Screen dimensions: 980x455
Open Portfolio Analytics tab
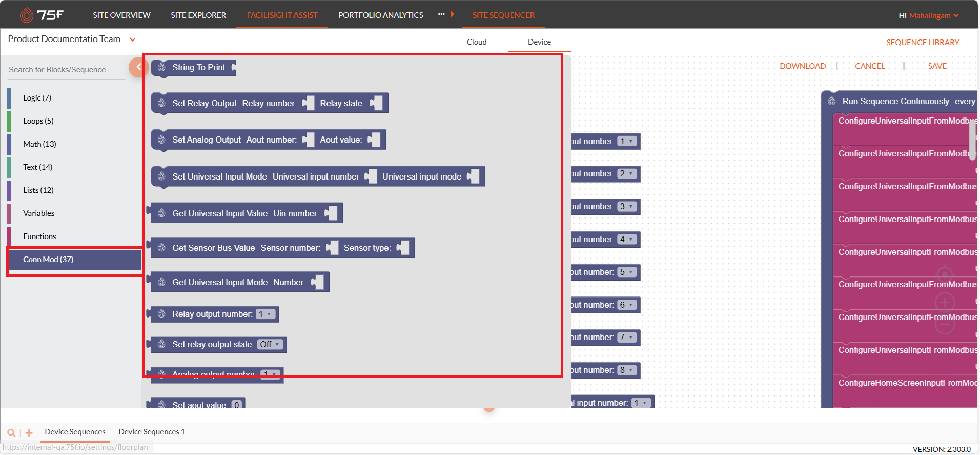point(381,15)
